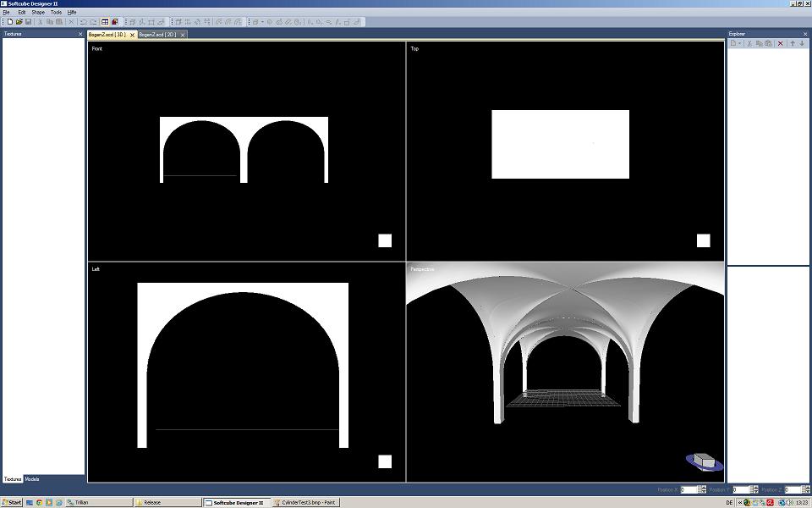Toggle the four-viewport layout icon
Screen dimensions: 812x508
[105, 22]
